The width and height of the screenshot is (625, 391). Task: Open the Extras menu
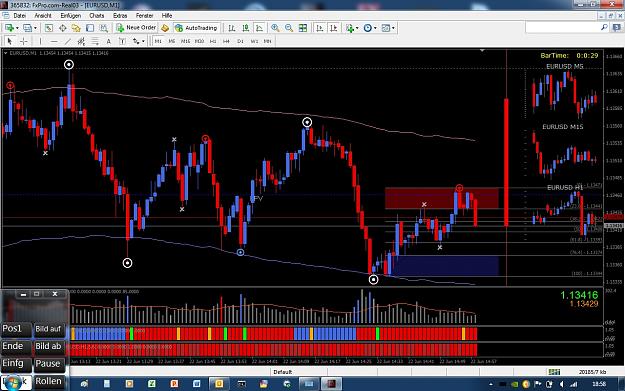pyautogui.click(x=120, y=16)
